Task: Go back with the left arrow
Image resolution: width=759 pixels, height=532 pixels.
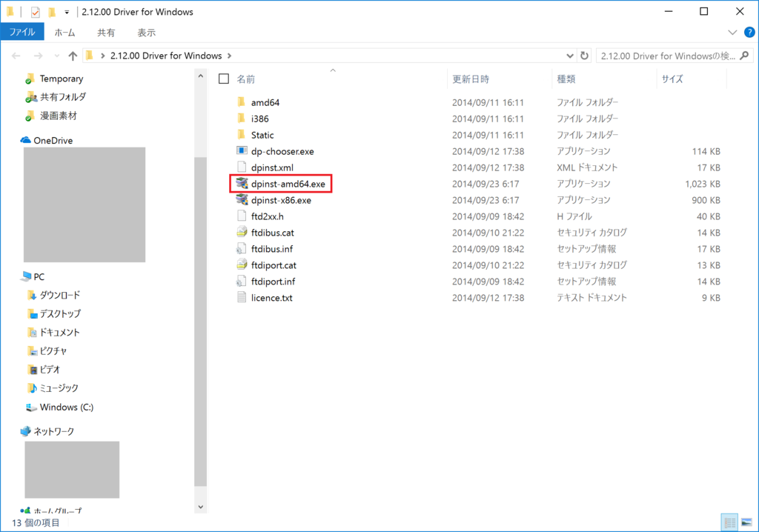Action: tap(16, 56)
